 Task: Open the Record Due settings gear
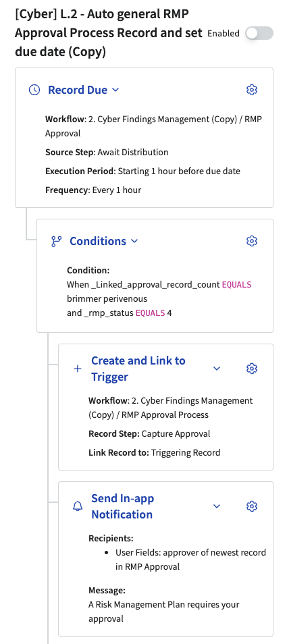[x=252, y=90]
